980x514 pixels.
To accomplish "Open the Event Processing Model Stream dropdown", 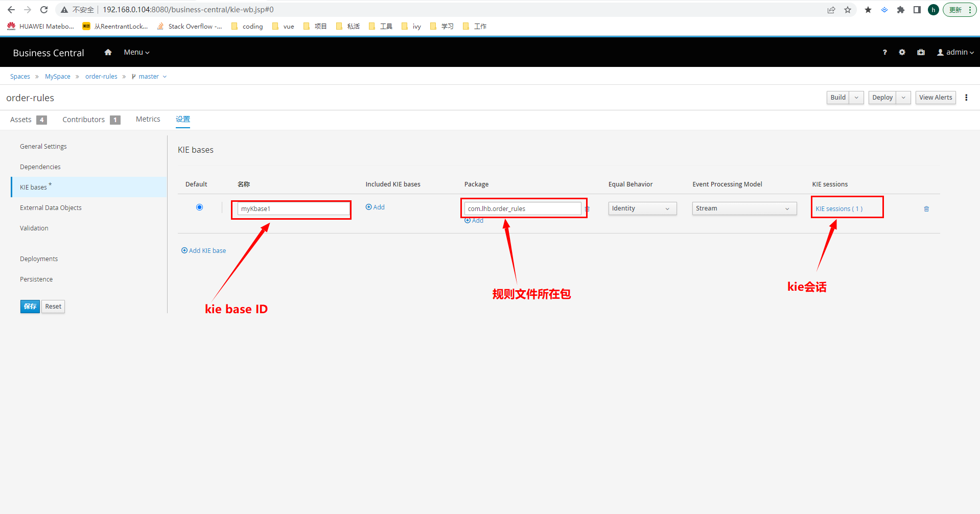I will (744, 208).
